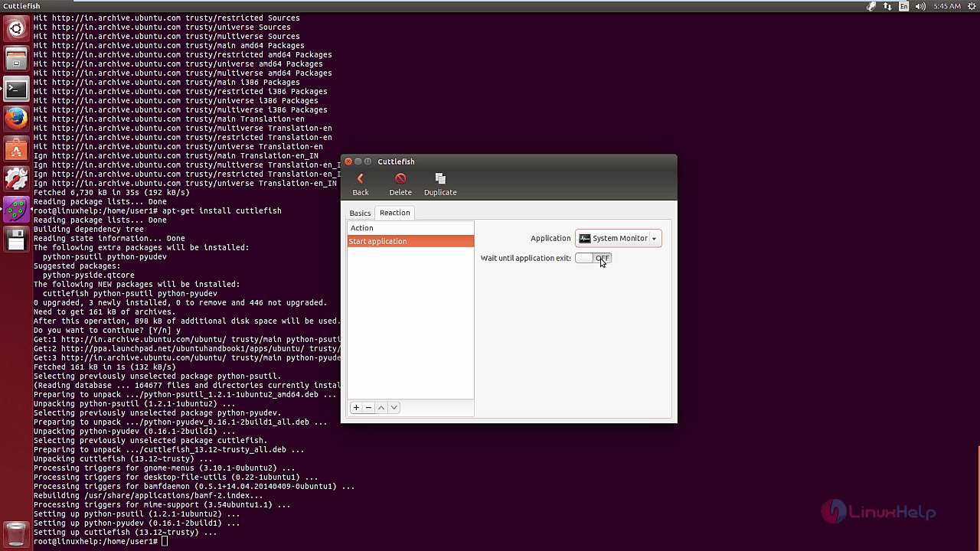Open Ubuntu Software Center from the launcher
This screenshot has height=551, width=980.
(16, 148)
